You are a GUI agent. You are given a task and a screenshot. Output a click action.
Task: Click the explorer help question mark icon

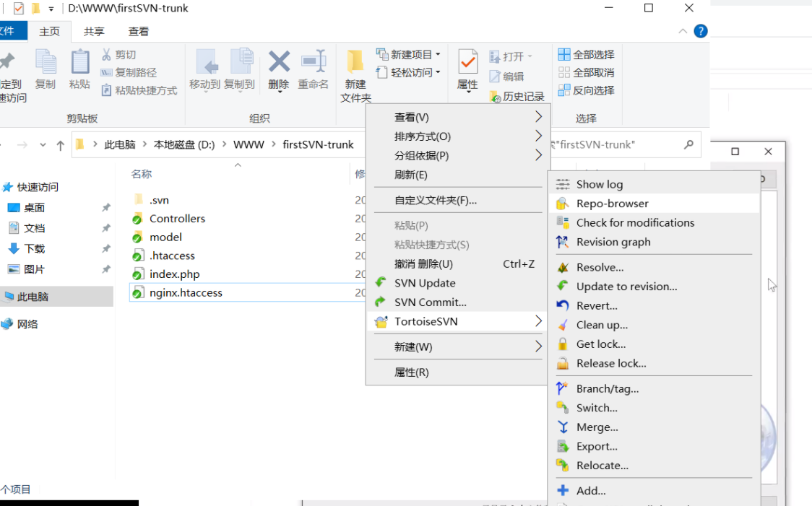click(700, 31)
